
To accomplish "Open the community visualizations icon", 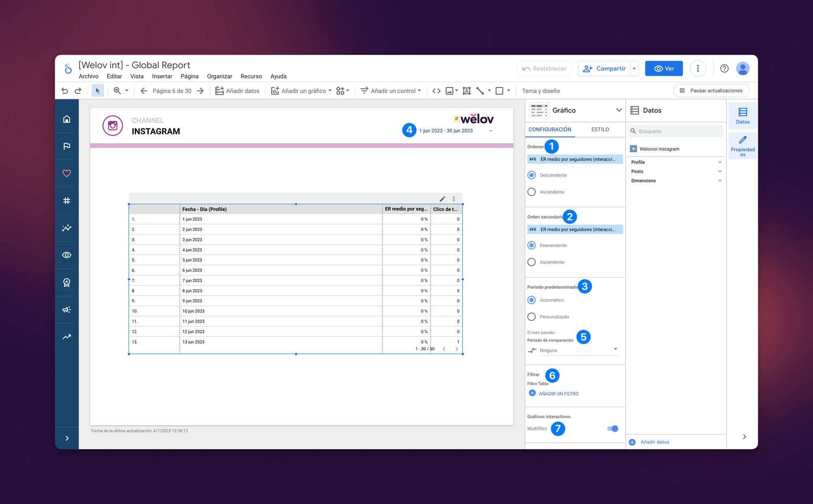I will point(340,91).
